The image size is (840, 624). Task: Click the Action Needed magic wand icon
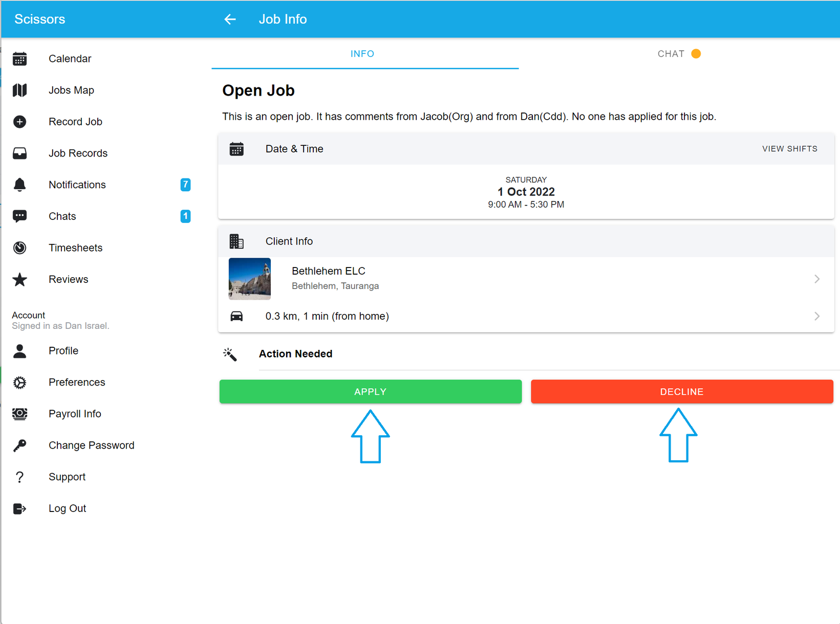pyautogui.click(x=230, y=354)
